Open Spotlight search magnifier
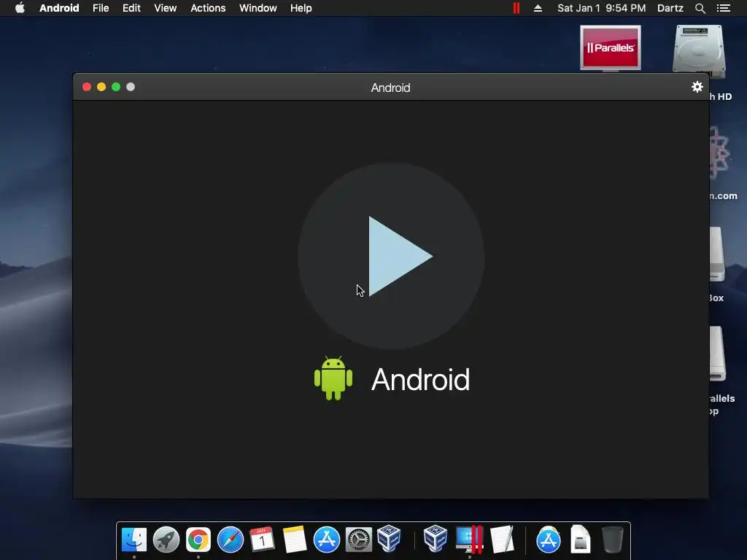 [700, 8]
